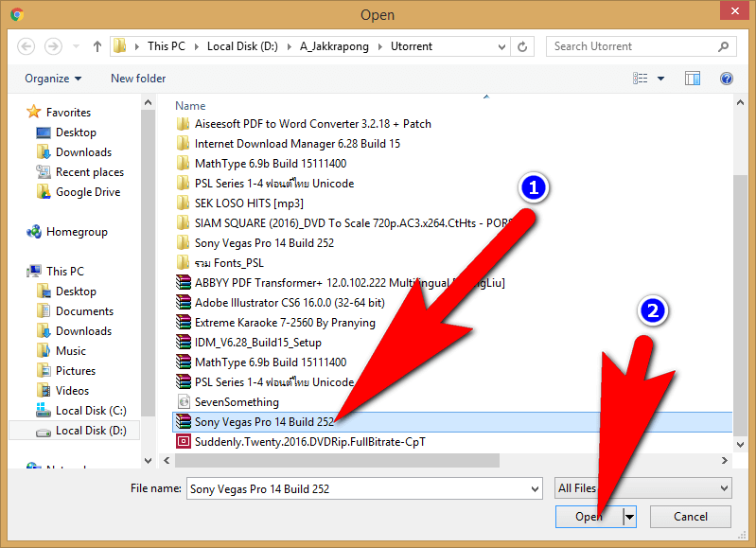Screen dimensions: 756x548
Task: Open Videos folder in sidebar
Action: [62, 390]
